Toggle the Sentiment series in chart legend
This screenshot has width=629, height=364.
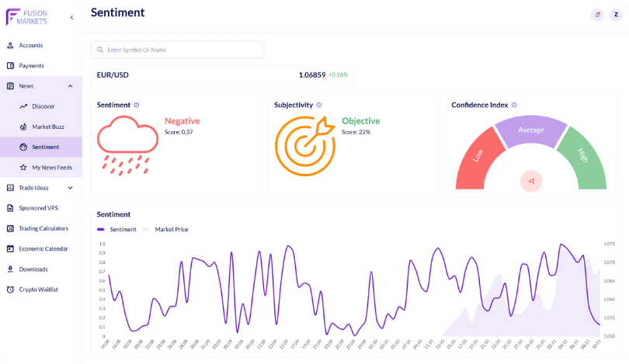tap(116, 229)
